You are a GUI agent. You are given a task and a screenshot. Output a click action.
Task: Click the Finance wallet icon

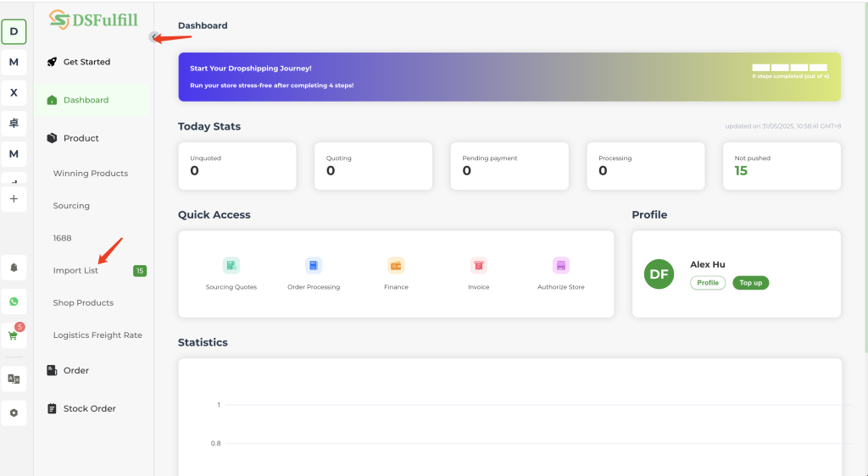pyautogui.click(x=396, y=266)
